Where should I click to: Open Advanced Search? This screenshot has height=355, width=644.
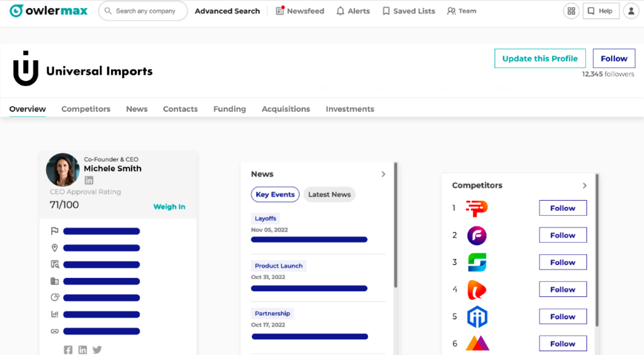pos(227,11)
